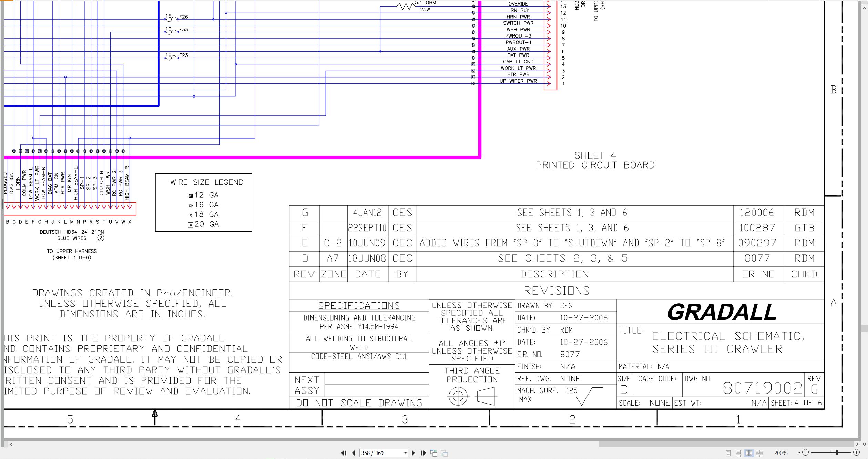Go to the previous page
Image resolution: width=868 pixels, height=459 pixels.
tap(354, 453)
